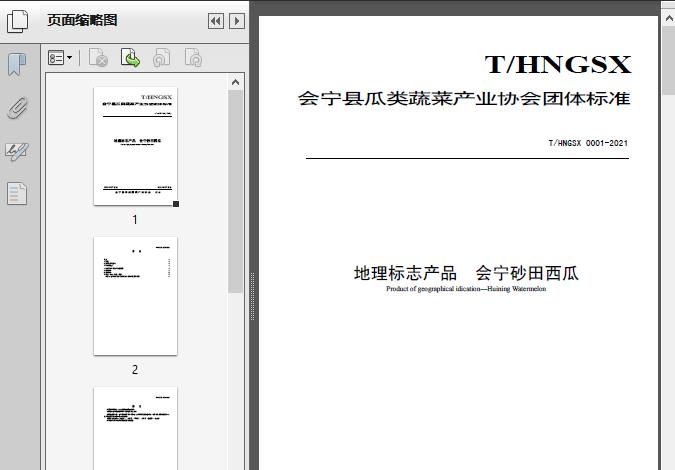
Task: Open the Bookmarks panel icon
Action: pos(17,65)
